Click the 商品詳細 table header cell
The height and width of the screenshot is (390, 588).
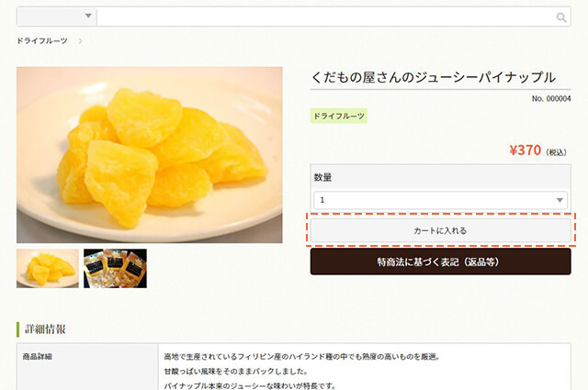(87, 366)
